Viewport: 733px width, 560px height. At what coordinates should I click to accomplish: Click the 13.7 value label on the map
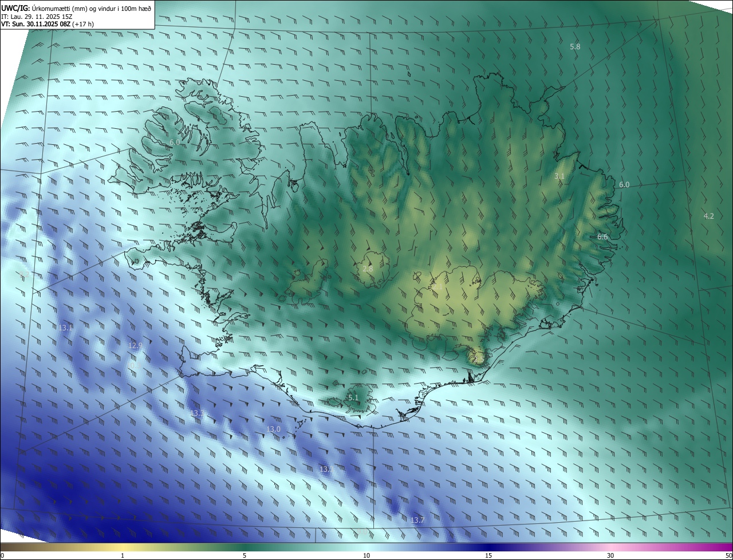418,520
